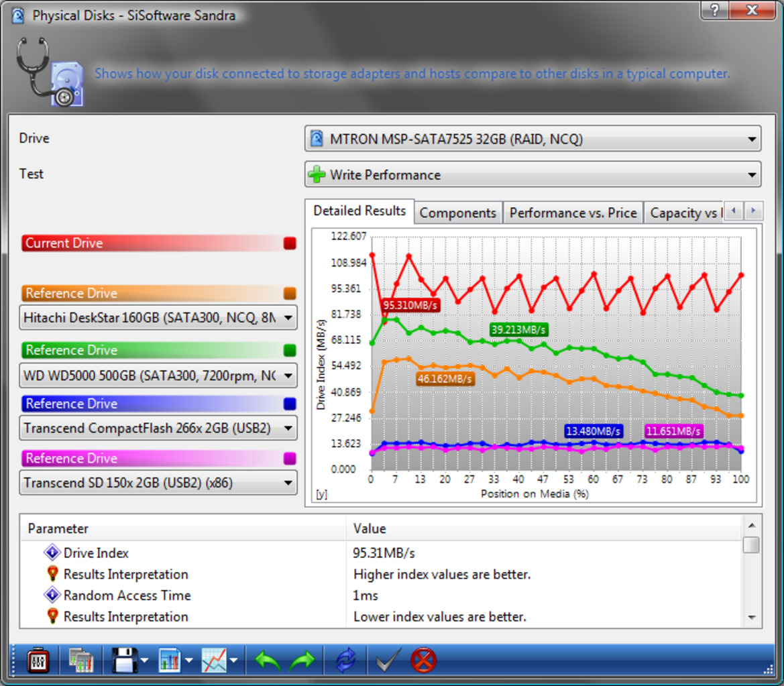
Task: Click the 95.310MB/s red chart label
Action: pyautogui.click(x=410, y=305)
